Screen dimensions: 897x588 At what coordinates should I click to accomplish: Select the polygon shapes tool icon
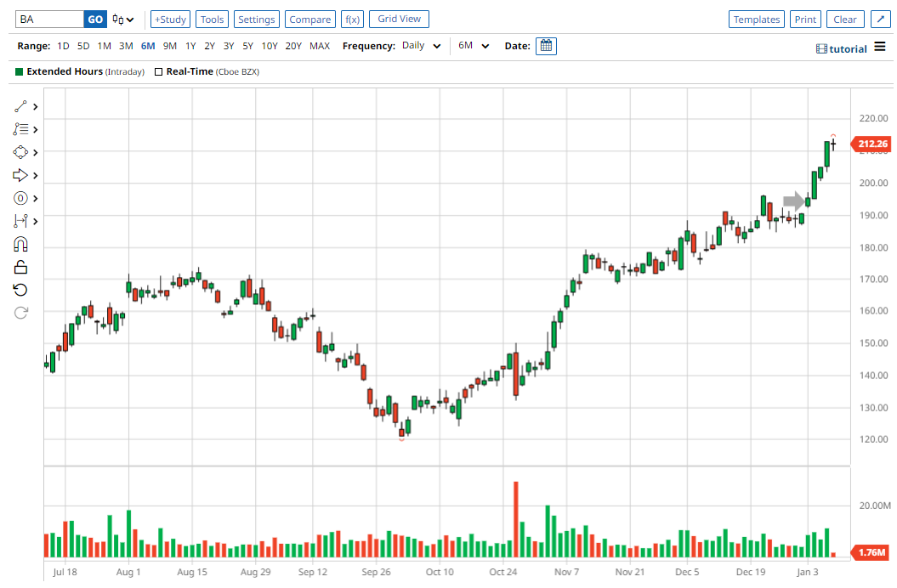(20, 152)
